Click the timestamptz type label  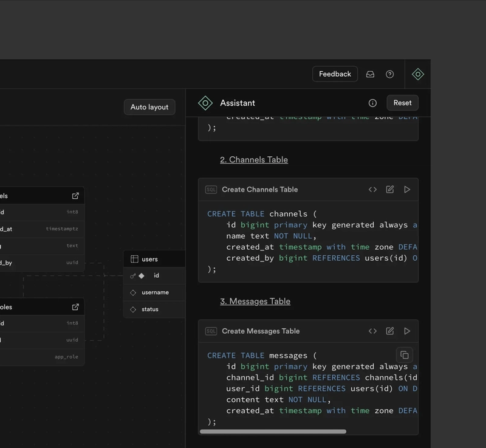pyautogui.click(x=62, y=229)
